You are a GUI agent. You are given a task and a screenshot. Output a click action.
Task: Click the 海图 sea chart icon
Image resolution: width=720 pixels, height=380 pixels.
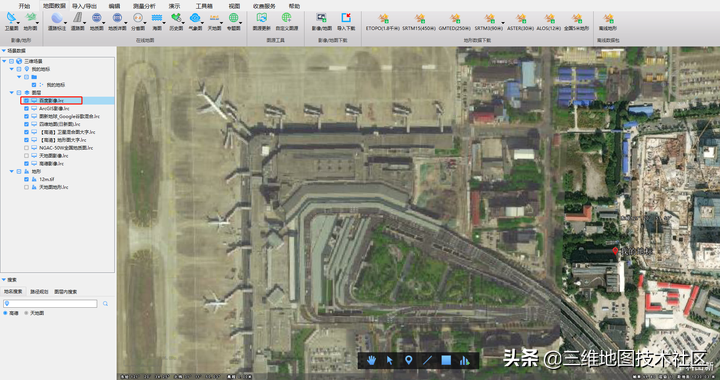click(x=157, y=18)
